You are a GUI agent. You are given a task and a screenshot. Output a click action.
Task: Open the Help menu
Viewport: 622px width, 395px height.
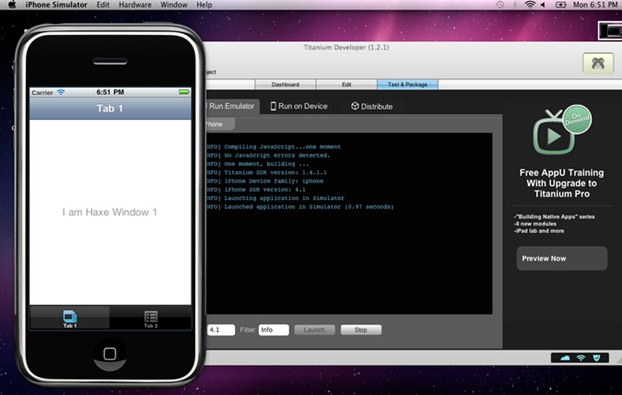[204, 5]
